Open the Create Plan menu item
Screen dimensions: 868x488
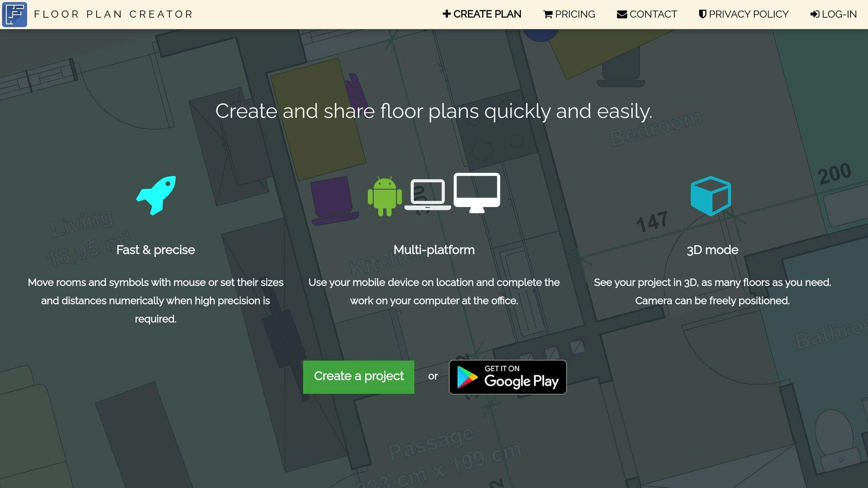point(482,14)
